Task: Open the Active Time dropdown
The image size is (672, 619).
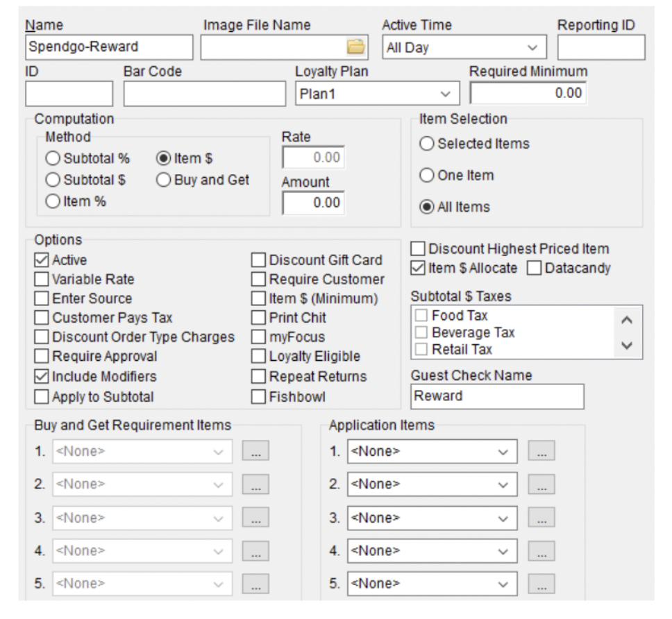Action: (464, 48)
